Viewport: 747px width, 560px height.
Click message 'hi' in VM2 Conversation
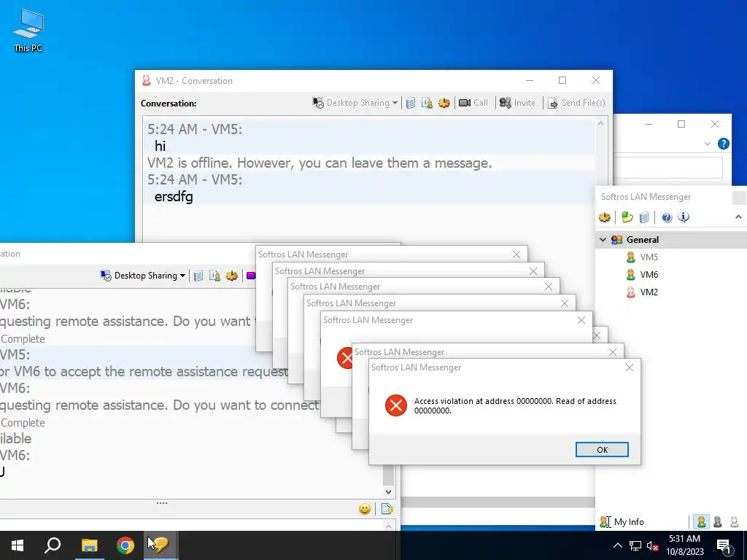pos(160,146)
